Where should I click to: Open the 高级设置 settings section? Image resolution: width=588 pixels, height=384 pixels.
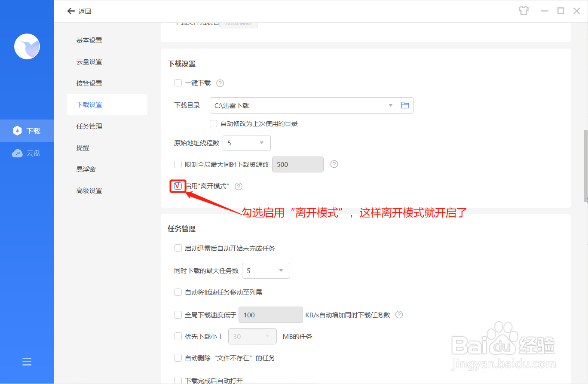coord(89,190)
